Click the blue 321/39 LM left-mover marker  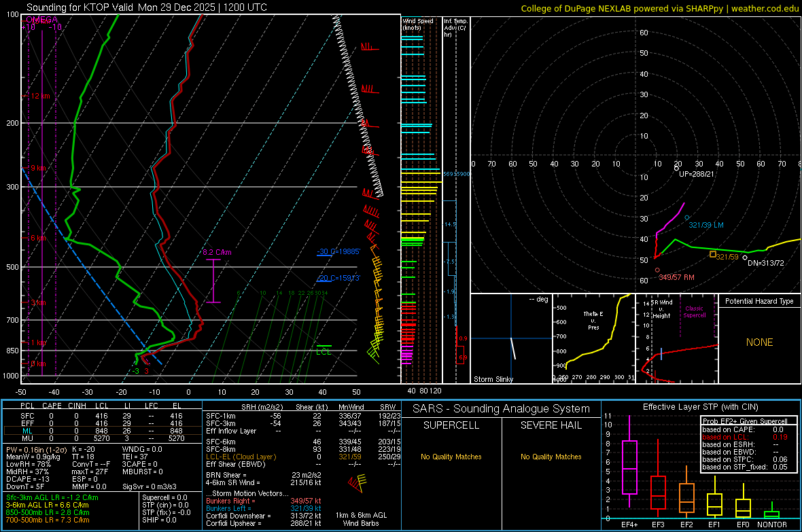click(687, 218)
